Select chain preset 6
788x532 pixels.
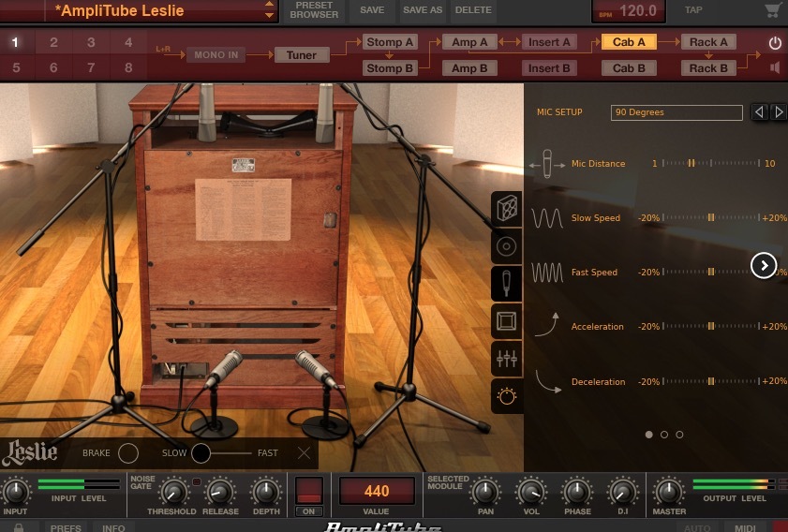[53, 67]
